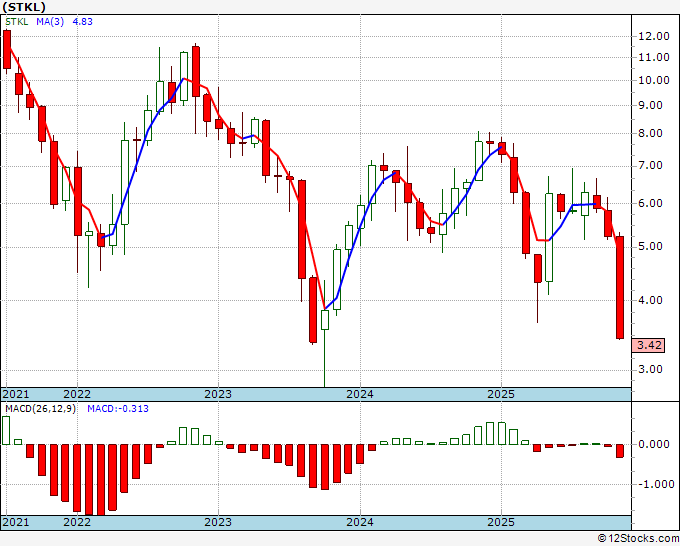The height and width of the screenshot is (546, 680).
Task: Click the 4.00 price axis label
Action: [x=651, y=300]
